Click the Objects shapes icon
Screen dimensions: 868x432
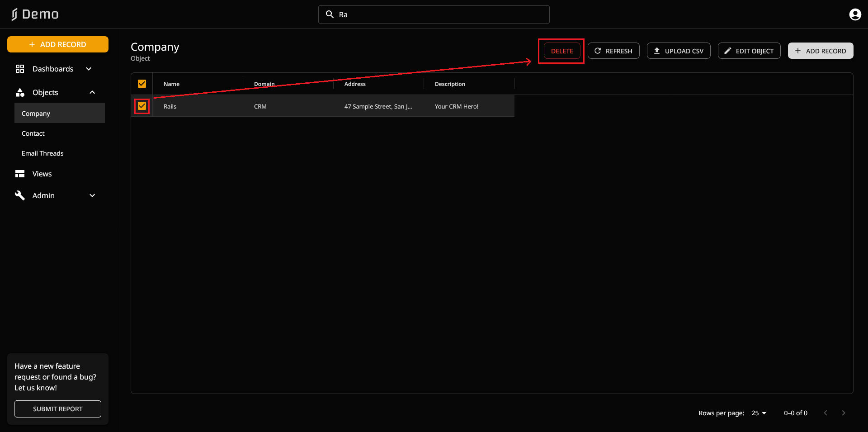point(20,92)
